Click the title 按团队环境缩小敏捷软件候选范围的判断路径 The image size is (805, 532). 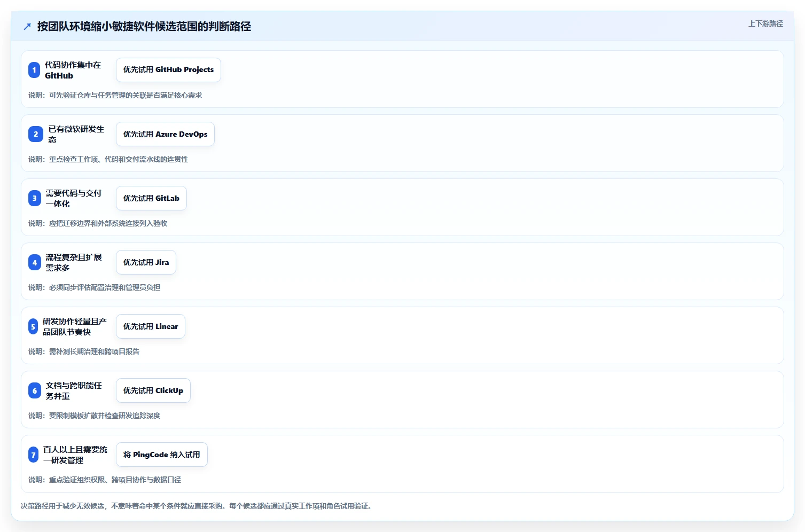(144, 26)
